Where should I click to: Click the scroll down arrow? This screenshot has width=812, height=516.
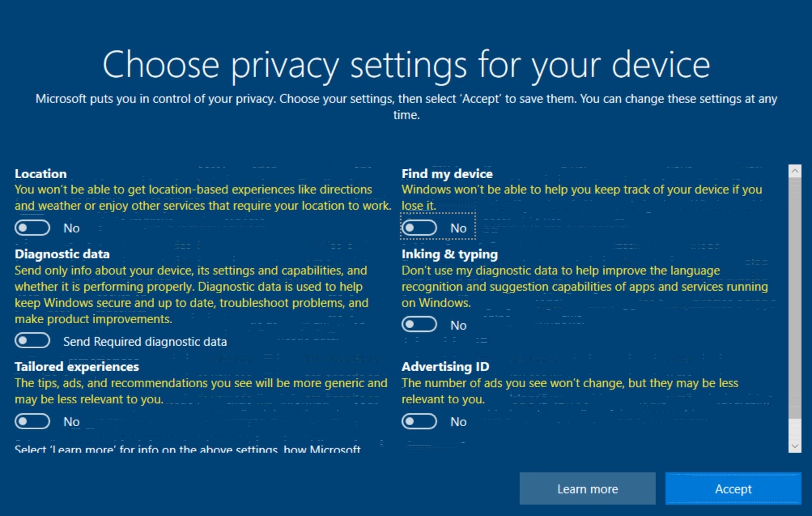point(795,446)
